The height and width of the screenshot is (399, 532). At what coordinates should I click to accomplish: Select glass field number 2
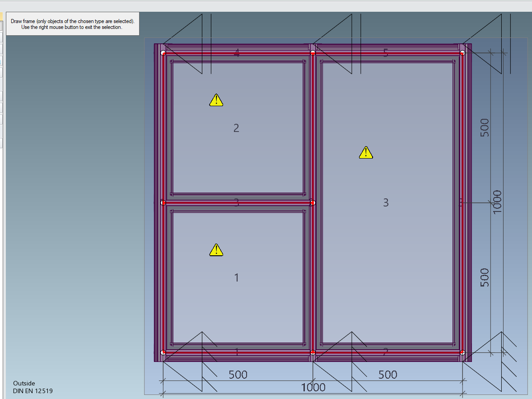tap(236, 128)
